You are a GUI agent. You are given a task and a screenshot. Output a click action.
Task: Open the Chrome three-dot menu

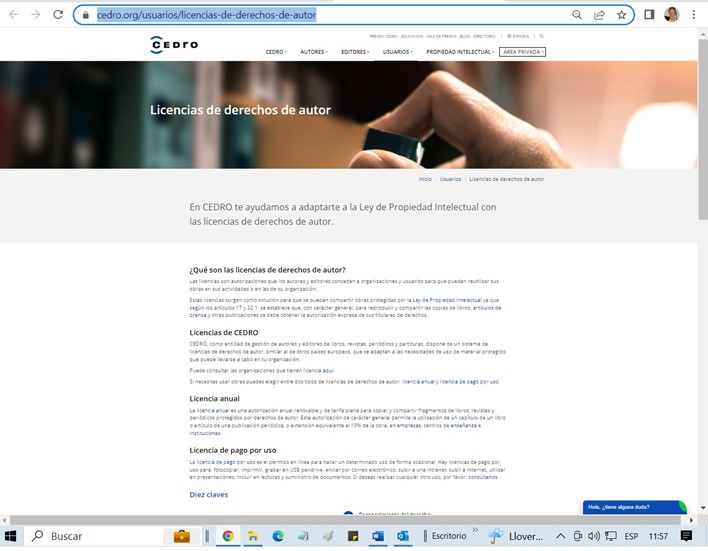pyautogui.click(x=694, y=14)
